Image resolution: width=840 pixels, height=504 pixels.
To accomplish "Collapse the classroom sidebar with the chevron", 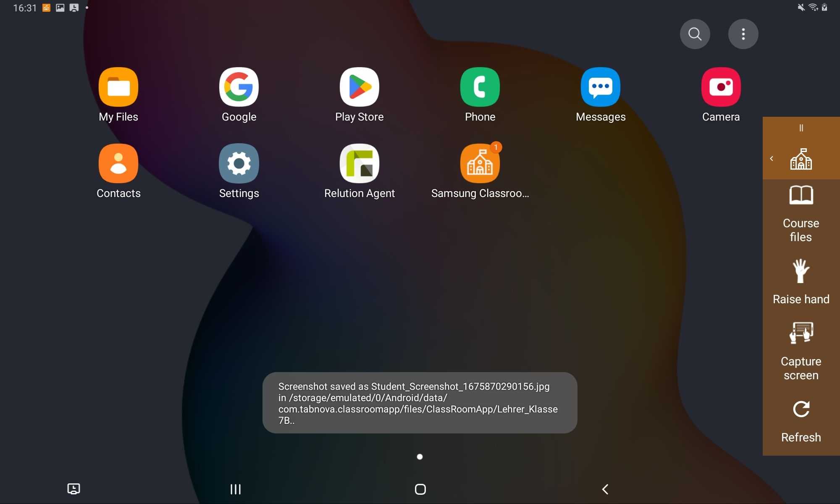I will 772,158.
